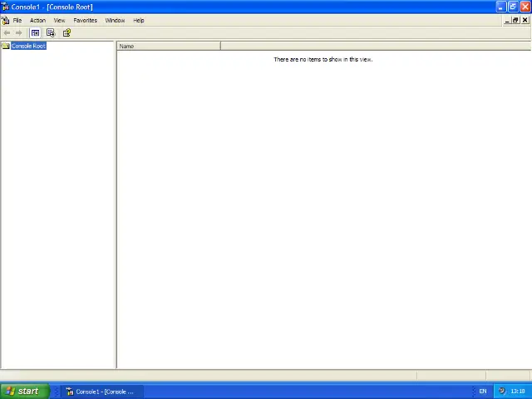This screenshot has height=399, width=532.
Task: Open the Window menu
Action: [115, 20]
